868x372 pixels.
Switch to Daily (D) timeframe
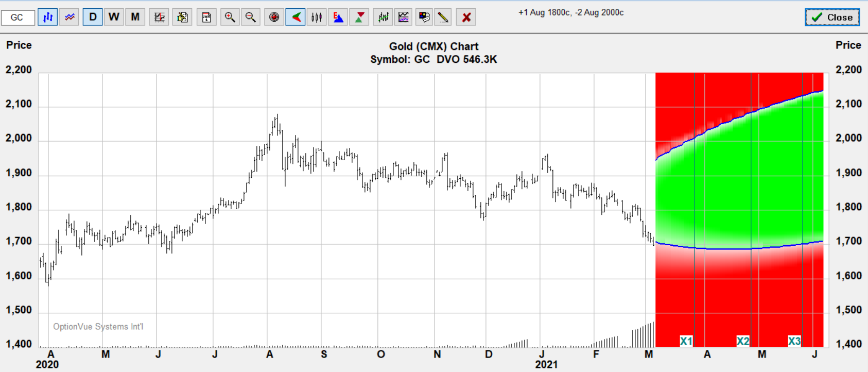93,17
